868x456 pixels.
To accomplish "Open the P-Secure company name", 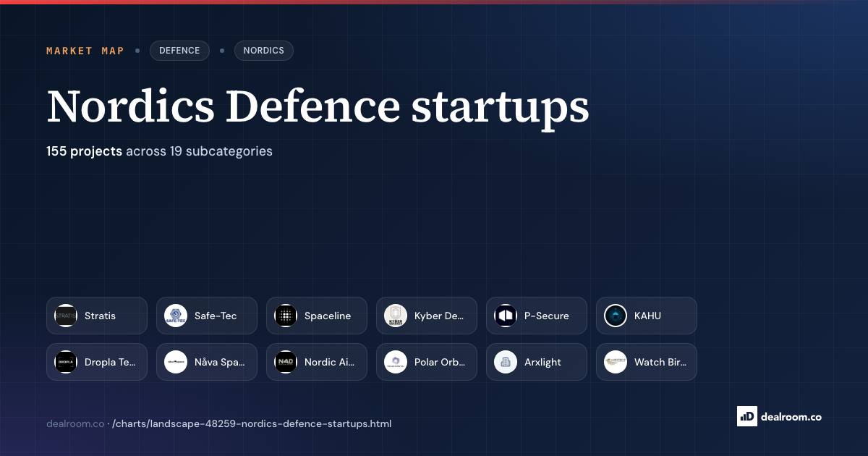I will [x=547, y=316].
